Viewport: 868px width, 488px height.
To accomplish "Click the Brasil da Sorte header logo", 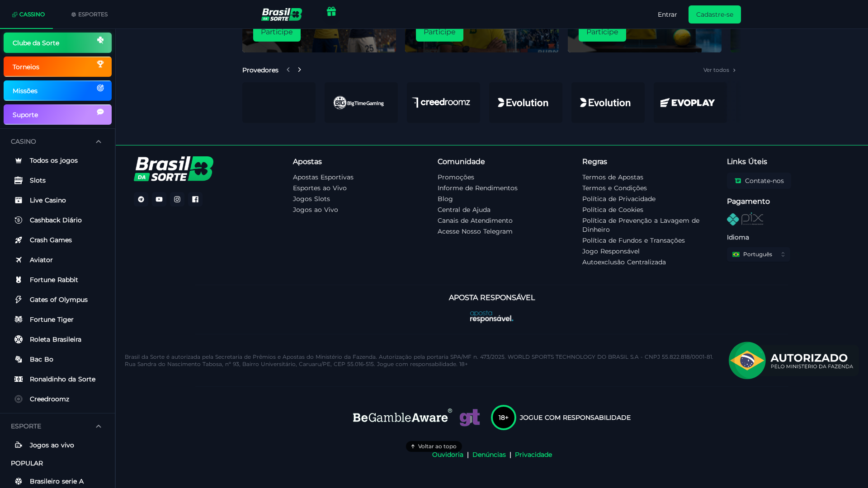I will [x=282, y=14].
